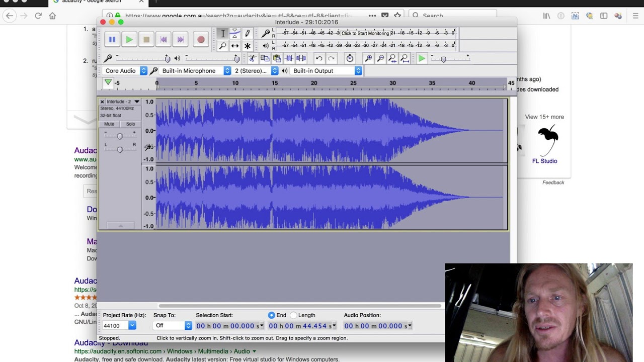Open the Snap To dropdown
Screen dimensions: 644x362
click(172, 326)
